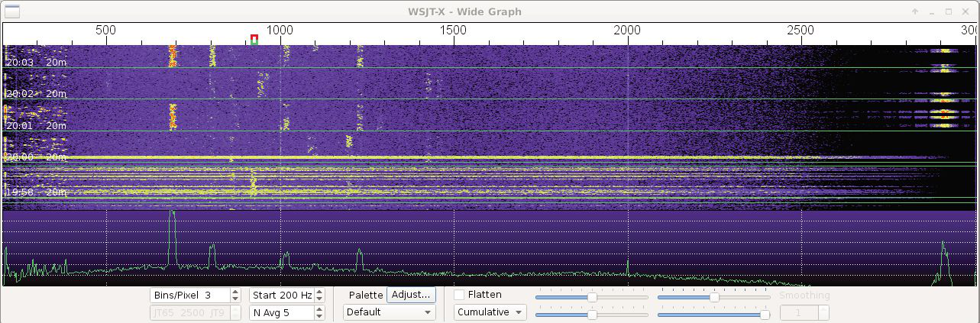This screenshot has width=980, height=323.
Task: Click the 20:01 20m time label
Action: click(37, 125)
